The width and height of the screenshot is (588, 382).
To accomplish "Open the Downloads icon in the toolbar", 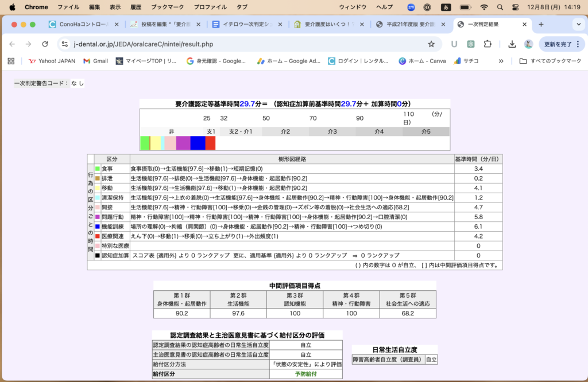I will [x=512, y=44].
